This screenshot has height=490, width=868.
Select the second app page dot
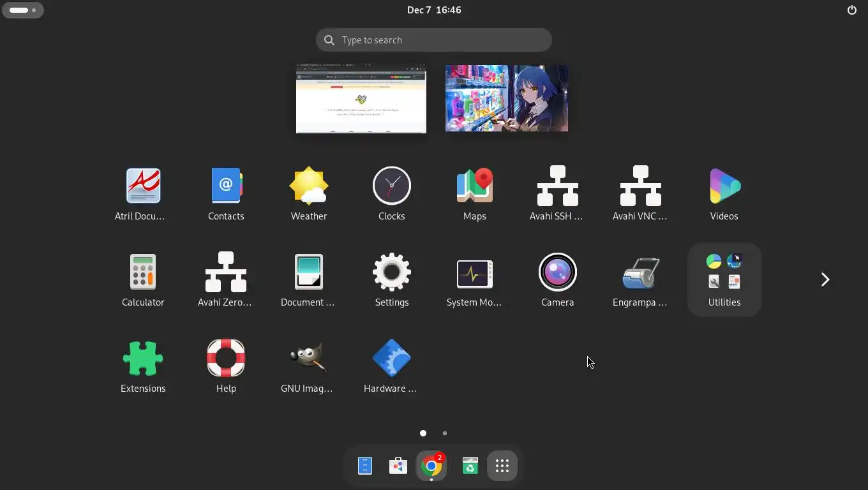pyautogui.click(x=445, y=433)
